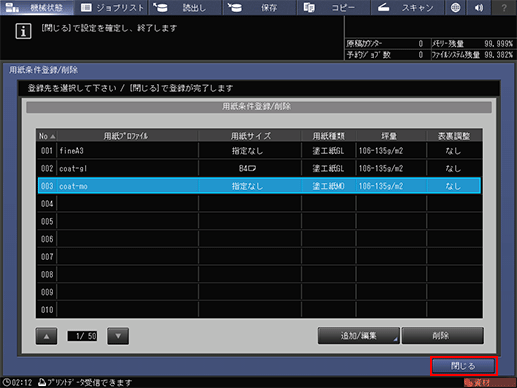Open the question mark help icon

coord(504,7)
